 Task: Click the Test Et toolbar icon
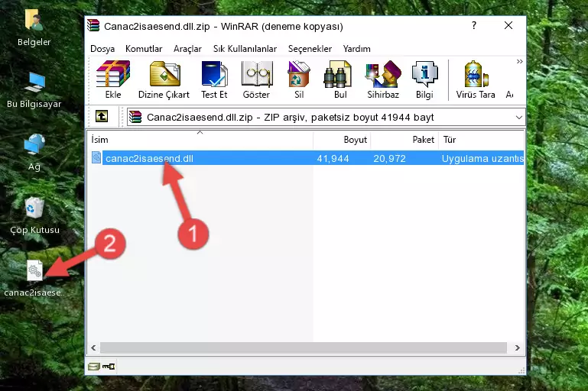pos(214,79)
